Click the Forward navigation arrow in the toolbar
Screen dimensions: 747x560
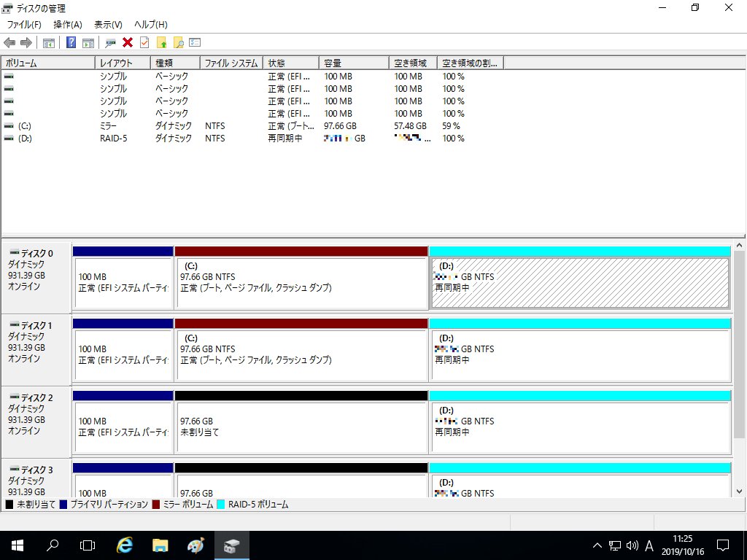(27, 42)
